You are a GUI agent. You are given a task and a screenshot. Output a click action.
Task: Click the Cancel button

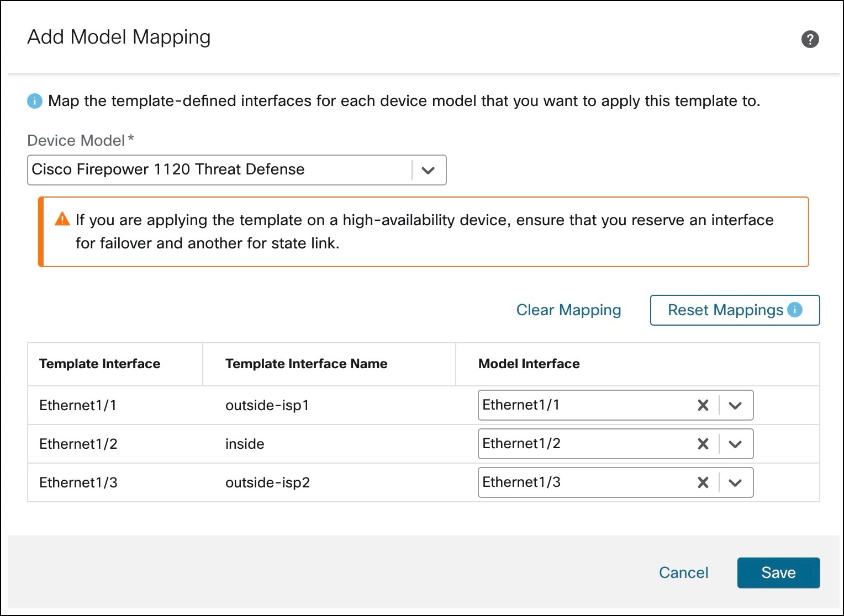(683, 572)
